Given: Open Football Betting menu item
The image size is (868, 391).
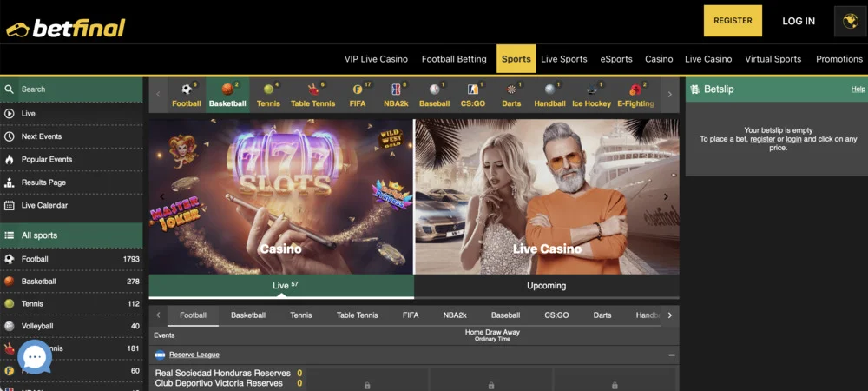Looking at the screenshot, I should [x=454, y=59].
